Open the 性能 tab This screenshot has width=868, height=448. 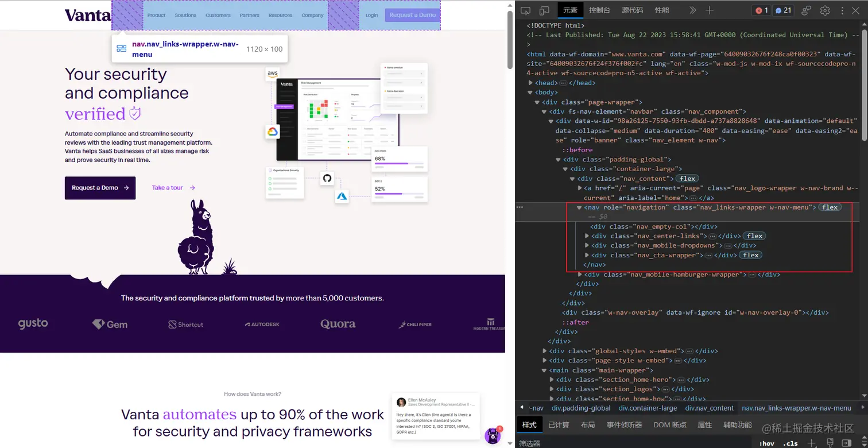coord(662,10)
